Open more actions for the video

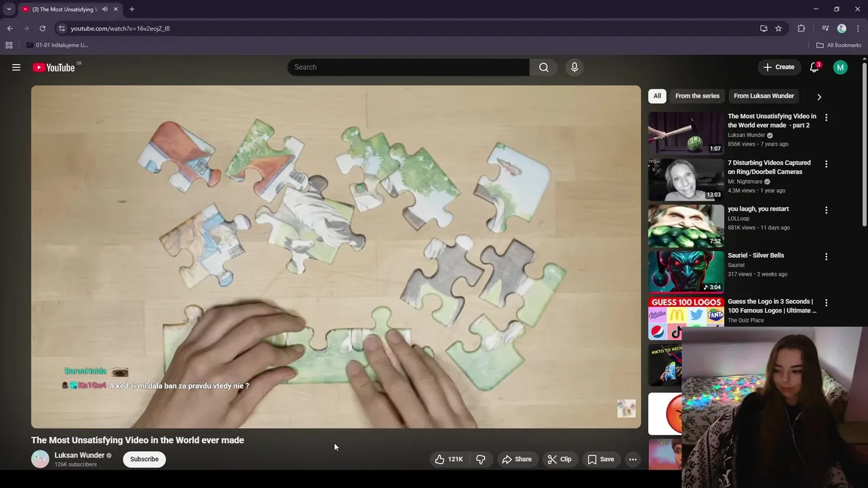633,459
